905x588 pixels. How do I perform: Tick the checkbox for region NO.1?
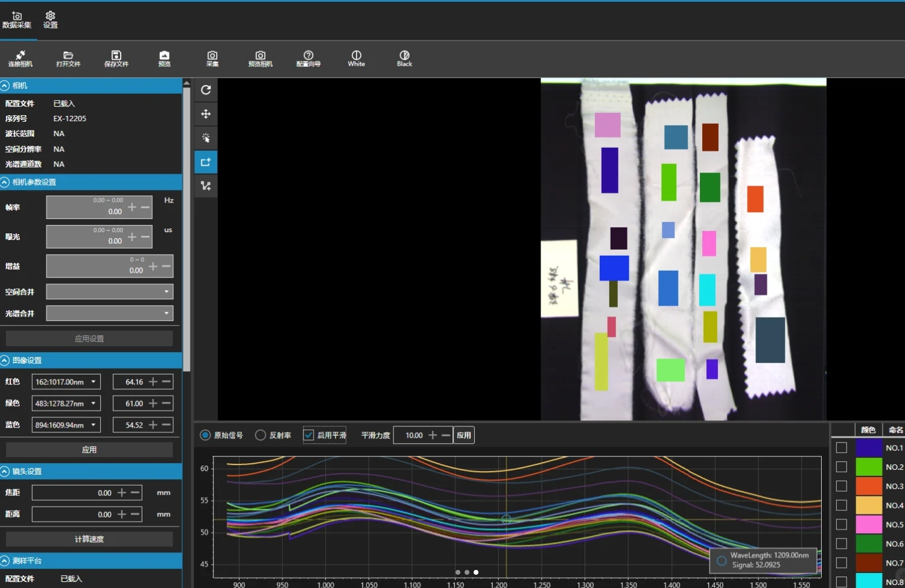pyautogui.click(x=842, y=447)
